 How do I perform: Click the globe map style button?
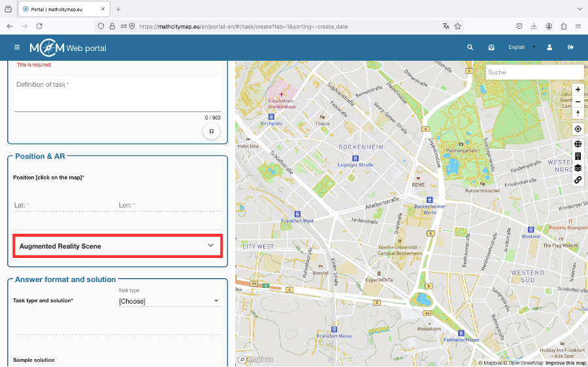click(x=578, y=144)
